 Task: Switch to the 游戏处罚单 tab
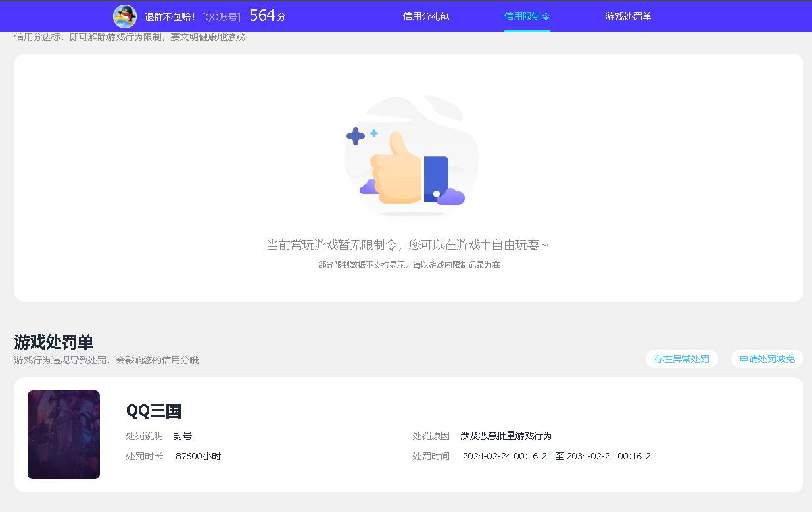pyautogui.click(x=627, y=16)
